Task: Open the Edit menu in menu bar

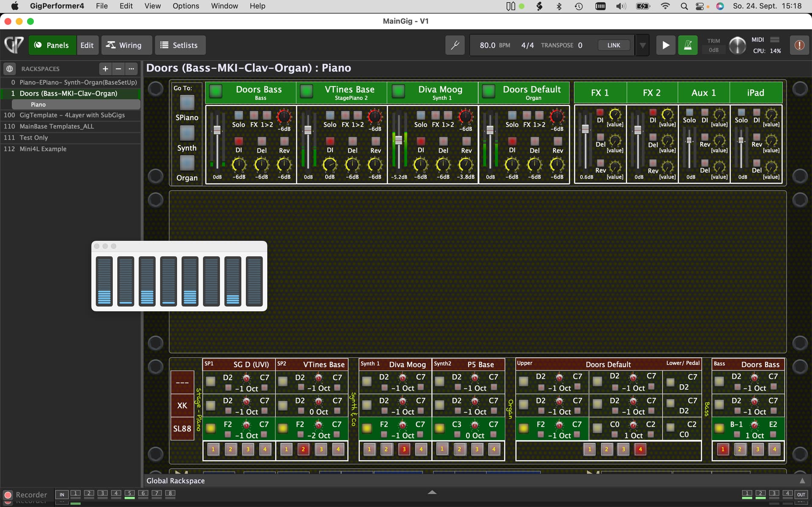Action: tap(126, 6)
